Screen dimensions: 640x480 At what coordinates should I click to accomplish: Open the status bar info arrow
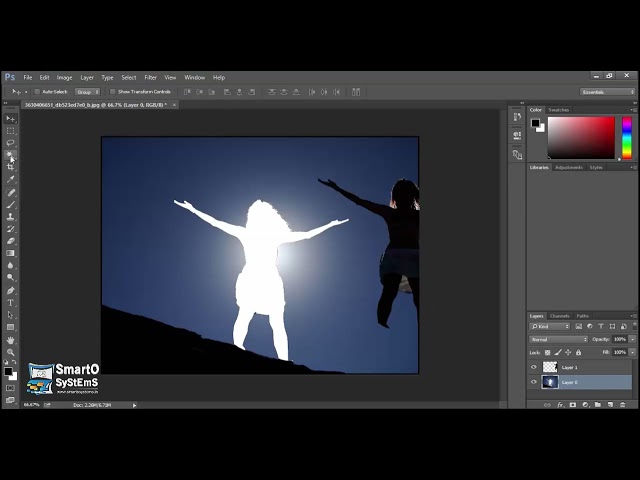pyautogui.click(x=134, y=405)
